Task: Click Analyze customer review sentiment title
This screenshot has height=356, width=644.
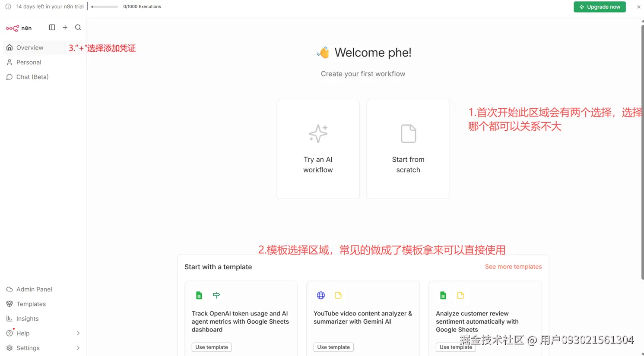Action: point(477,321)
